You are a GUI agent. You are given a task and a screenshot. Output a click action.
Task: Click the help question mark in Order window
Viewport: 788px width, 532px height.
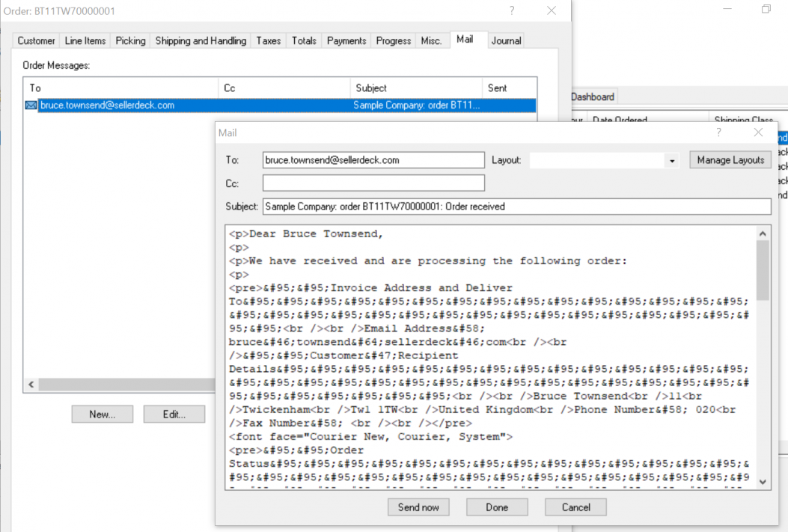(512, 10)
